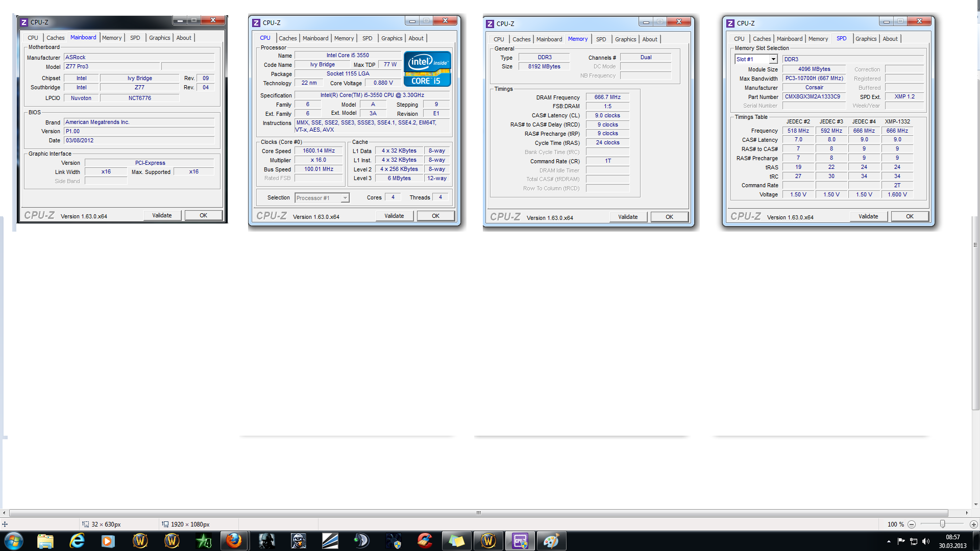The height and width of the screenshot is (551, 980).
Task: Click the Paint palette taskbar icon
Action: (x=551, y=540)
